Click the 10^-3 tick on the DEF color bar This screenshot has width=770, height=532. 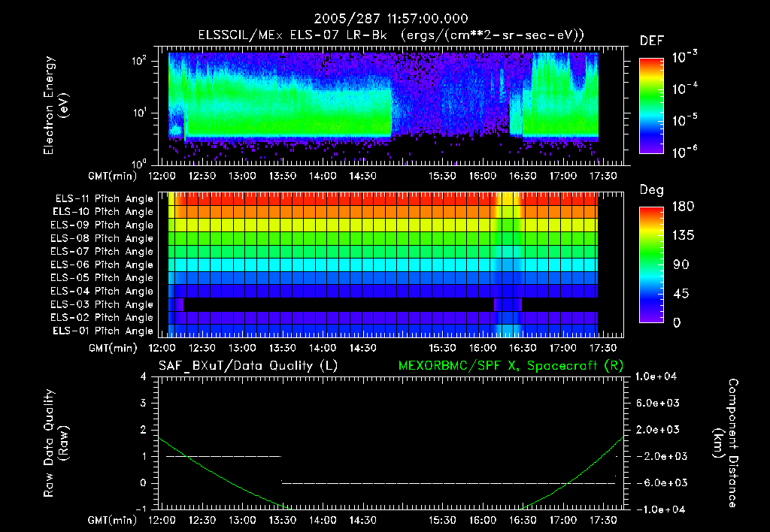[x=684, y=57]
